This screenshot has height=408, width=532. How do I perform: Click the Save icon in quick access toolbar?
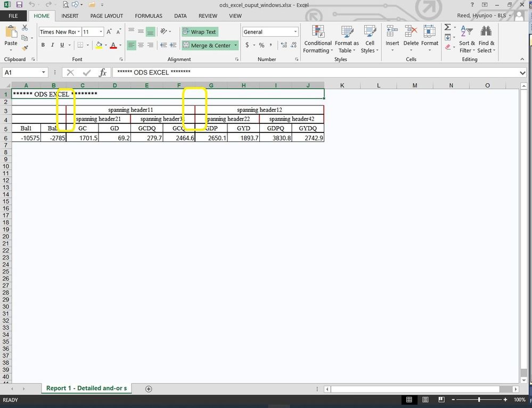coord(19,5)
